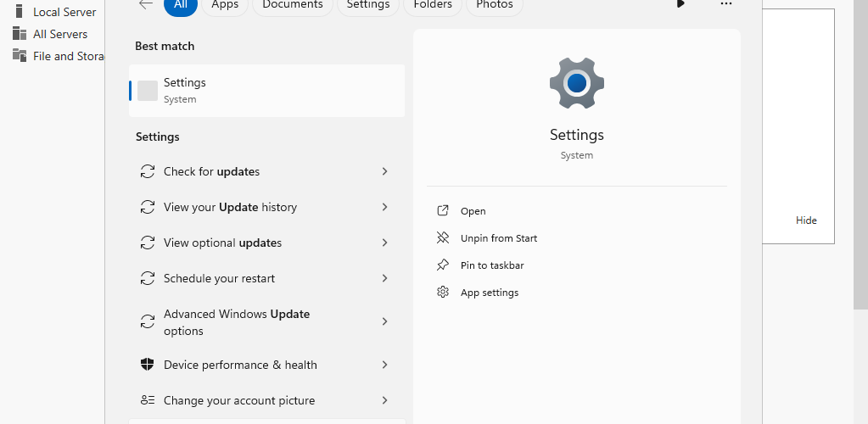
Task: Switch to the Settings filter tab
Action: click(368, 6)
